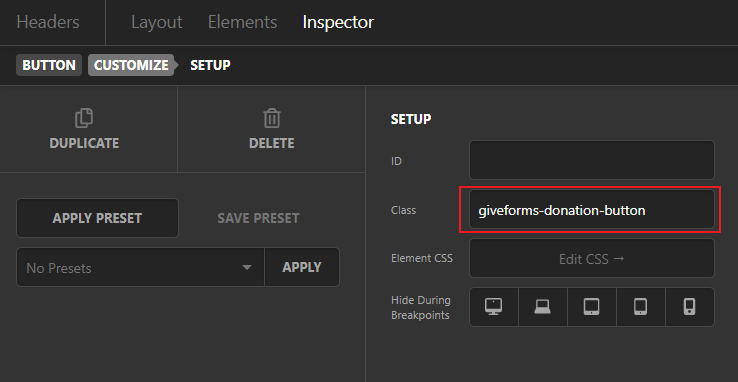Switch to the Elements tab
The height and width of the screenshot is (382, 738).
click(242, 22)
